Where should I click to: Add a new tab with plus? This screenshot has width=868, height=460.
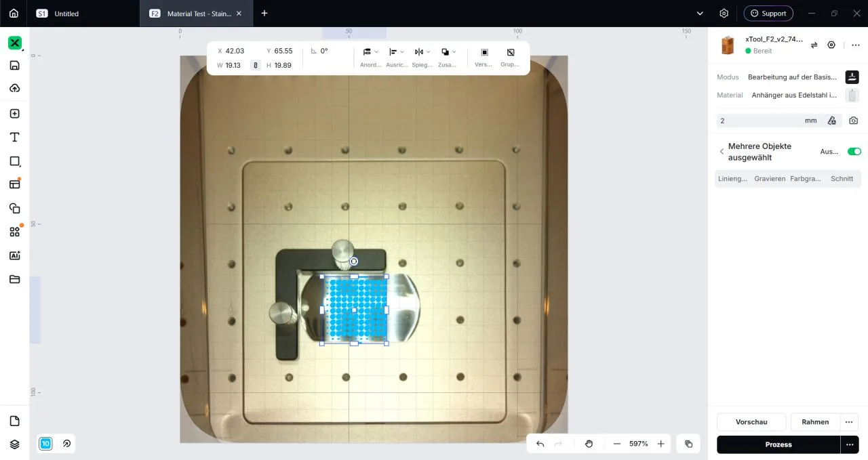point(264,13)
